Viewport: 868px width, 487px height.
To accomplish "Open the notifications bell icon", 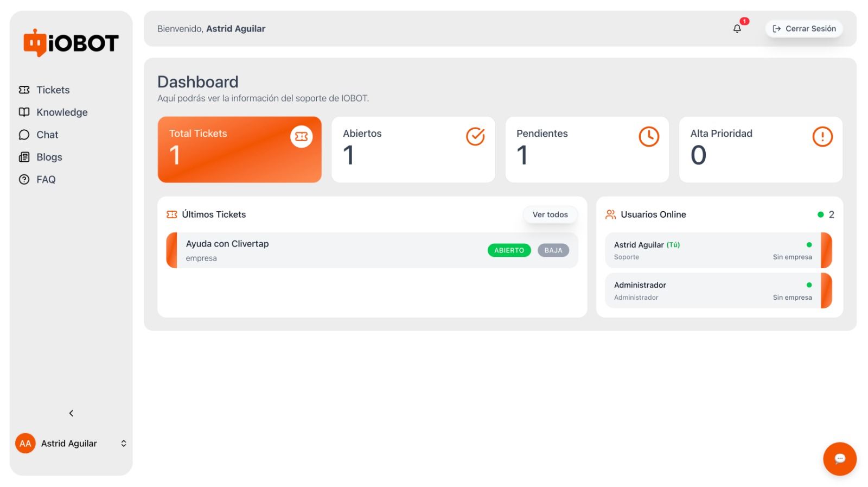I will (x=737, y=29).
